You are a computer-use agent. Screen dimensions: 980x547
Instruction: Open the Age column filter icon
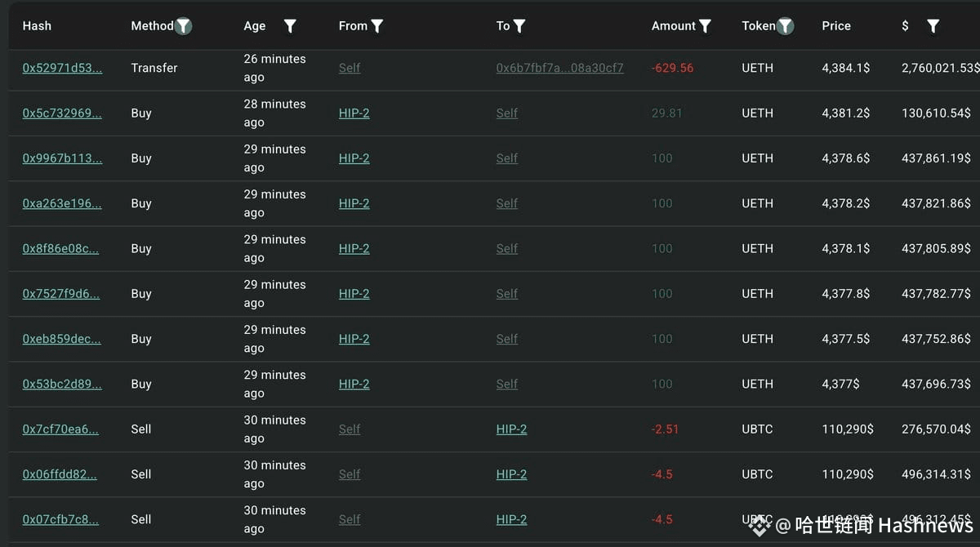[x=290, y=26]
